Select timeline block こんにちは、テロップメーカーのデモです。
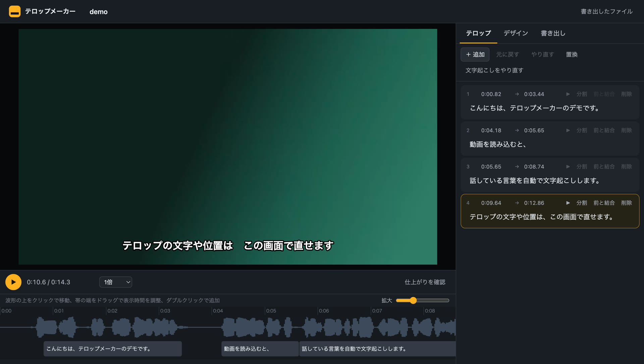Image resolution: width=644 pixels, height=364 pixels. [113, 349]
